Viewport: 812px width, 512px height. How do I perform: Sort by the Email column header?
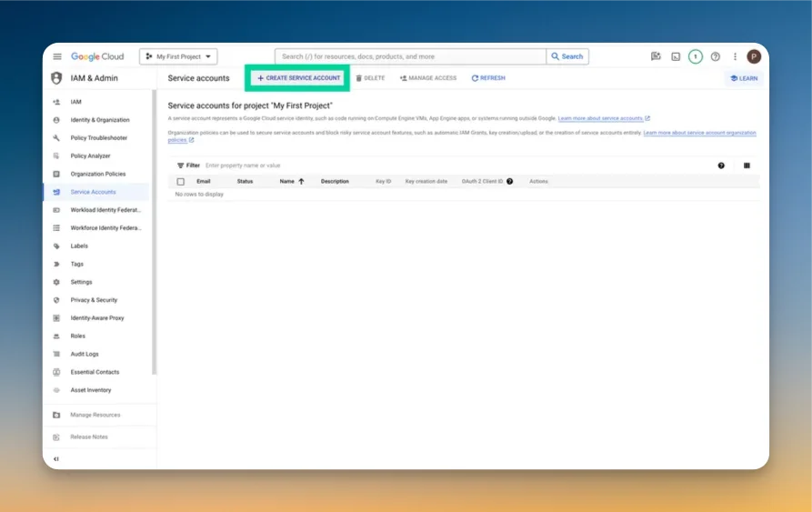[203, 182]
